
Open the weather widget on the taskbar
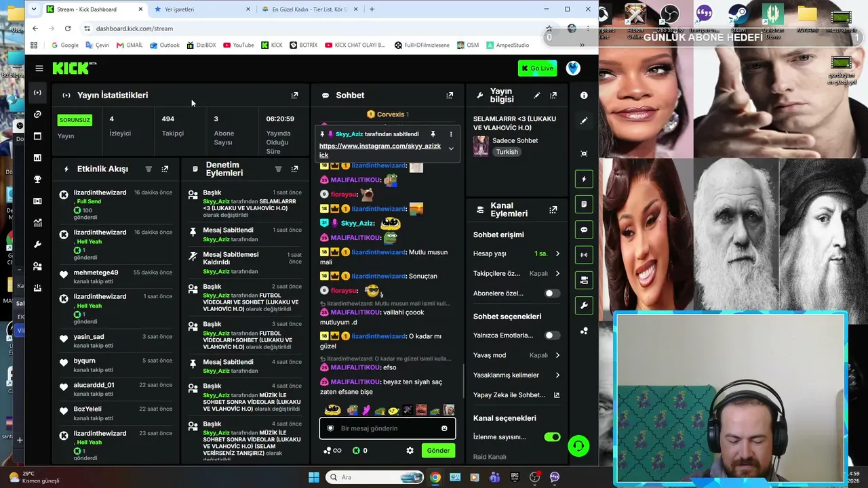(34, 477)
